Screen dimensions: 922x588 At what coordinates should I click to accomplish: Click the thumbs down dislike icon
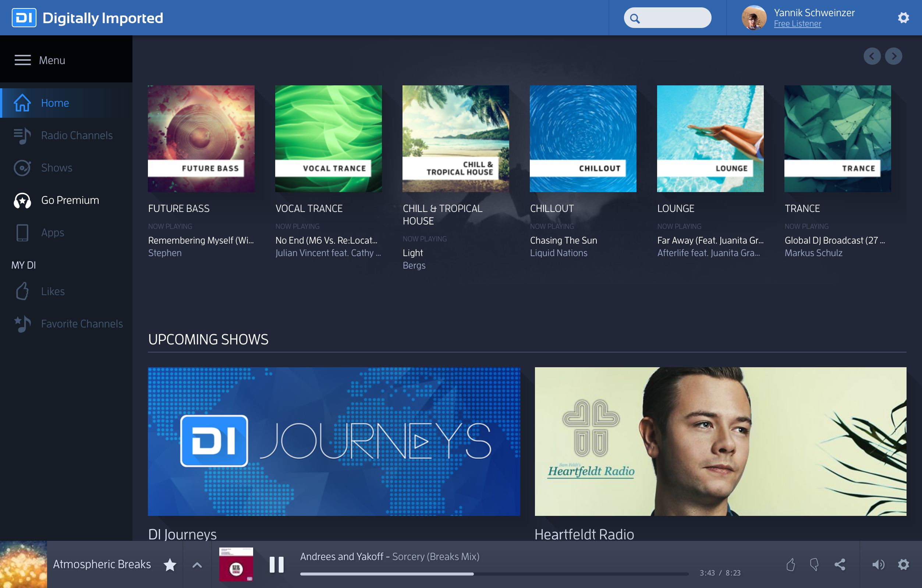815,564
